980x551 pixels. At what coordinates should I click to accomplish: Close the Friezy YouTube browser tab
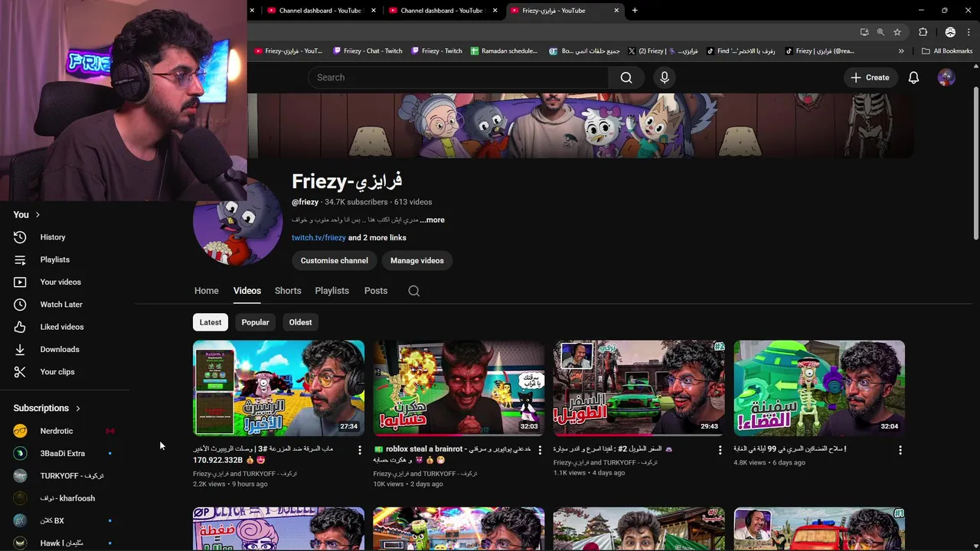point(616,10)
